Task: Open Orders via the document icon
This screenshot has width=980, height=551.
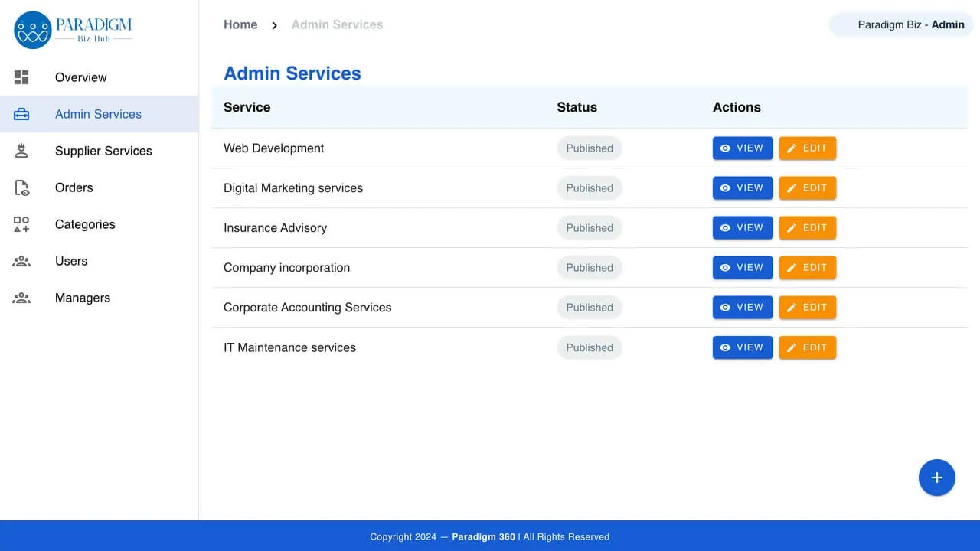Action: (x=21, y=187)
